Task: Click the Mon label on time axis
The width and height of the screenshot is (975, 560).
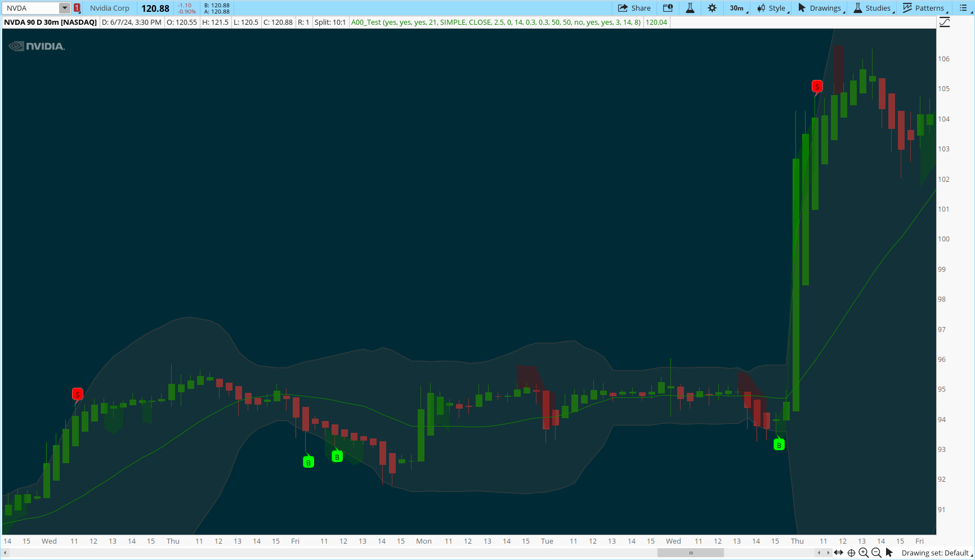Action: pos(424,541)
